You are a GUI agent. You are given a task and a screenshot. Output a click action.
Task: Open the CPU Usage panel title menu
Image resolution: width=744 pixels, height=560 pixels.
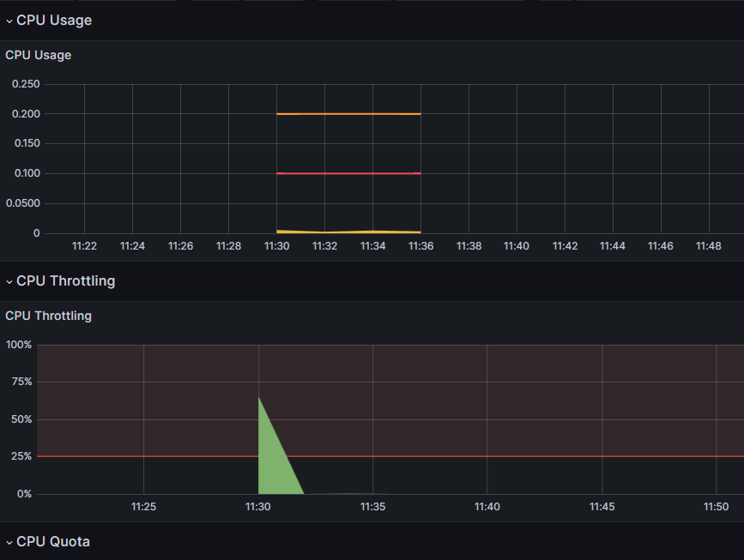click(x=39, y=55)
